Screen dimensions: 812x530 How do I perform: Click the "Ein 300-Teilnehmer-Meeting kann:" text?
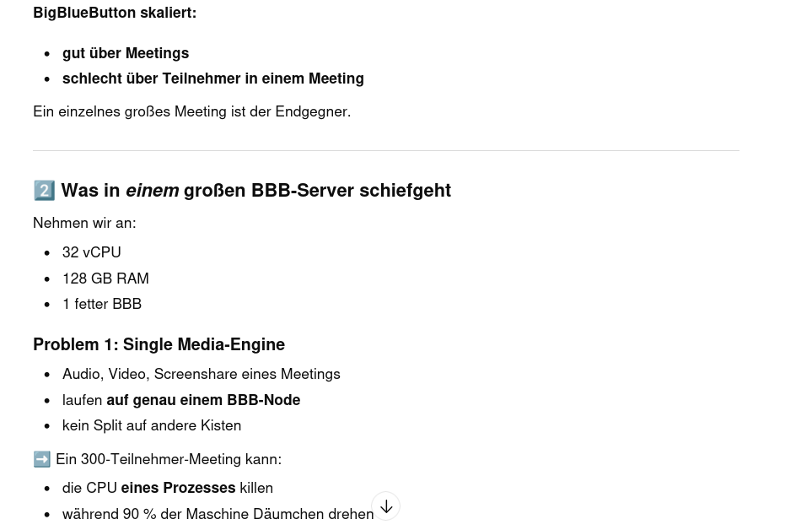(169, 459)
